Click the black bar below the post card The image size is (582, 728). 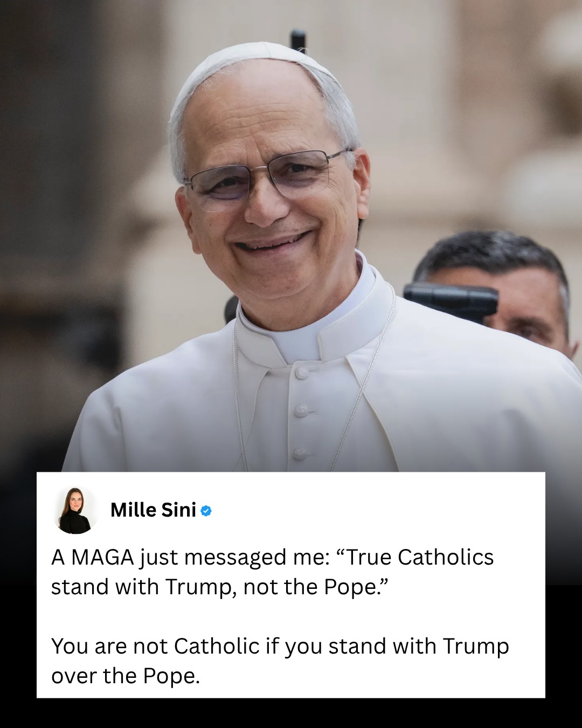pos(291,713)
